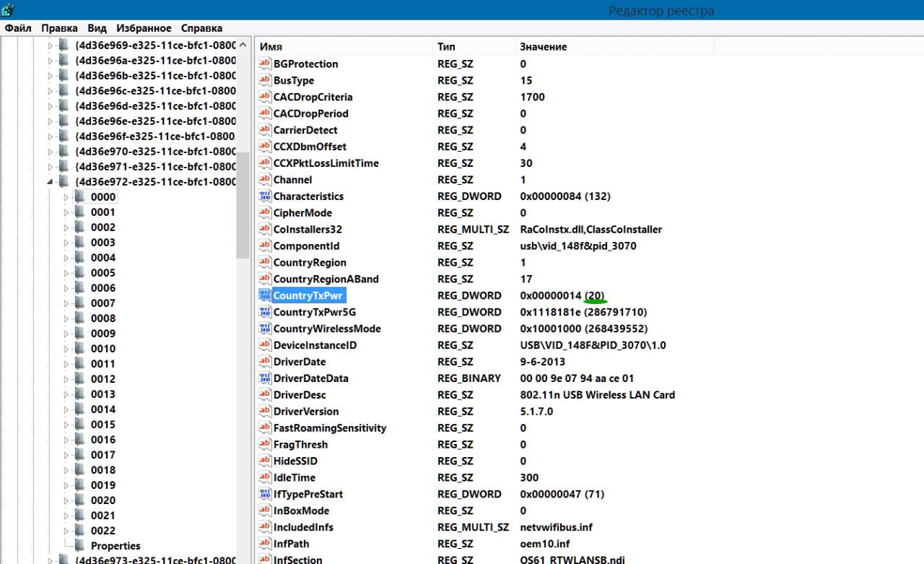Click the DWORD icon beside CountryTxPwr5G

click(265, 313)
